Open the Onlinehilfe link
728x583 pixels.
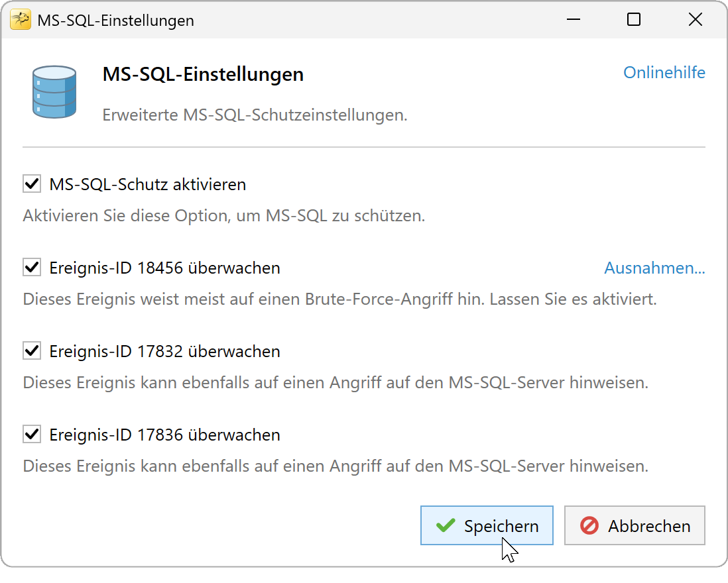(x=664, y=72)
